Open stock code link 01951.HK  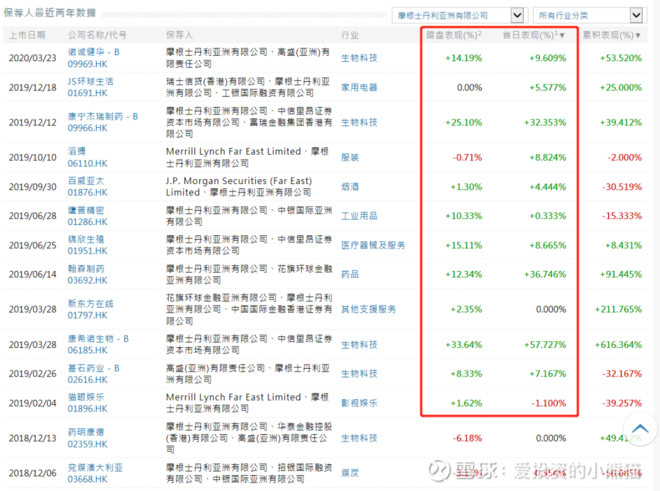[88, 251]
